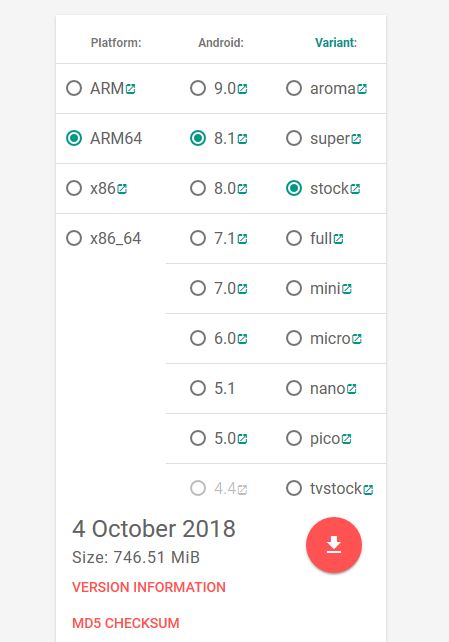Click the Platform column header
Screen dimensions: 449x642
(x=116, y=43)
